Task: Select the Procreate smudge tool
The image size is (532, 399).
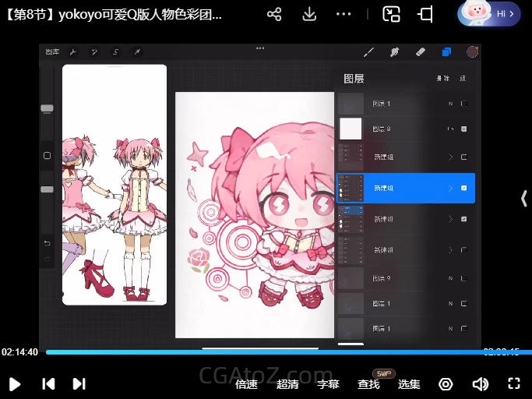Action: tap(394, 52)
